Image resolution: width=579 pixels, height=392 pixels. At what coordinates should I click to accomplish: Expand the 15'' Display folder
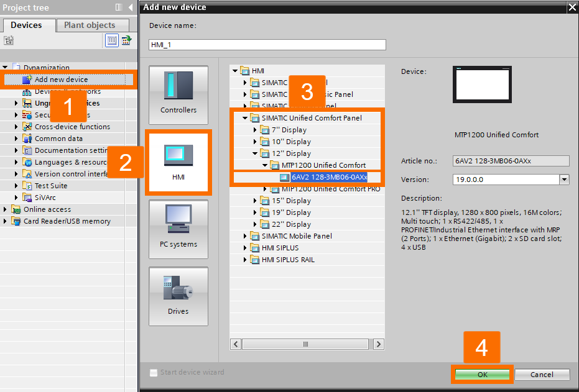pos(255,201)
